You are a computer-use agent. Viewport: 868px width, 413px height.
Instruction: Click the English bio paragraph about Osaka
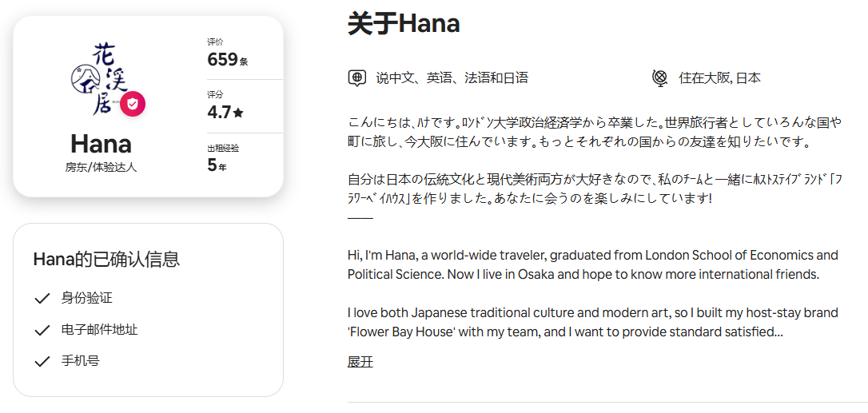tap(593, 264)
